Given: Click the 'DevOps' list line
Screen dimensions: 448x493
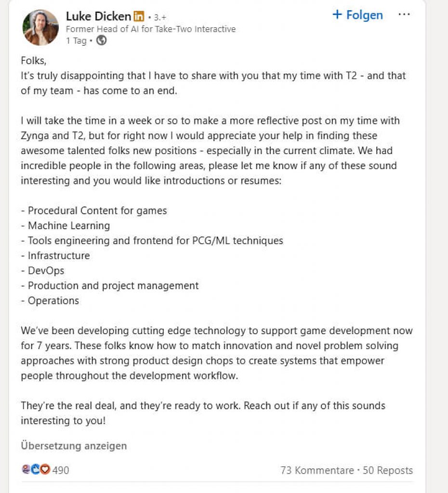Looking at the screenshot, I should point(42,271).
